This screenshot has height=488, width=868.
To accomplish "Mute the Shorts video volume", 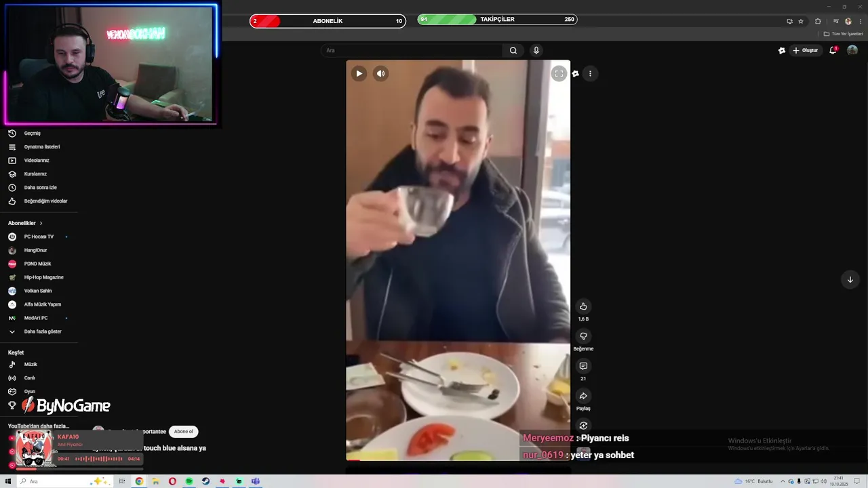I will pyautogui.click(x=381, y=74).
